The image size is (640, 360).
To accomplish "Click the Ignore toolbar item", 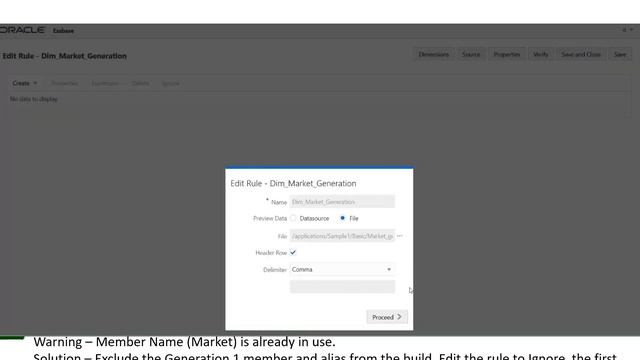I will point(171,83).
